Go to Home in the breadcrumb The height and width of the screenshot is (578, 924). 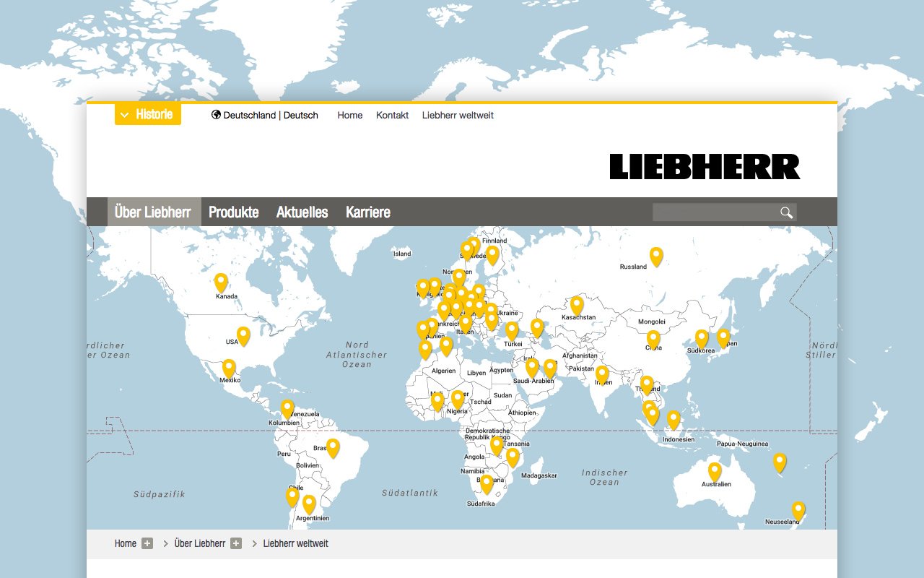click(x=126, y=543)
